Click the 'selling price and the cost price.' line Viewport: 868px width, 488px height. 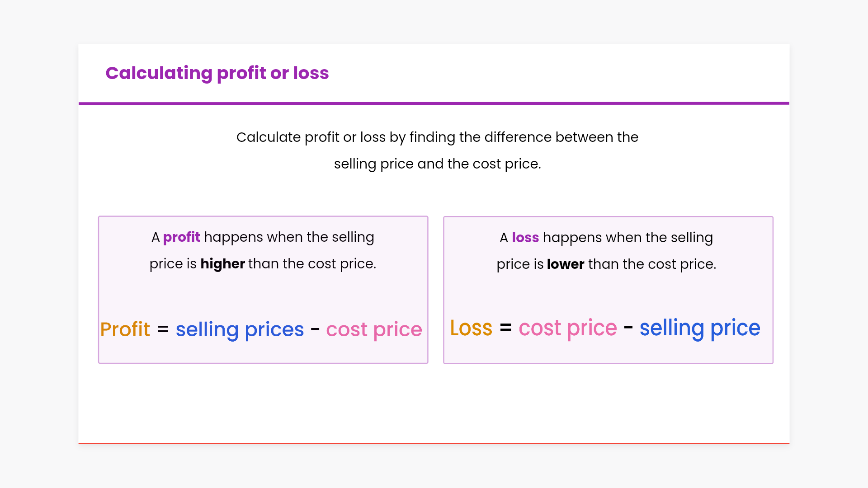point(437,164)
